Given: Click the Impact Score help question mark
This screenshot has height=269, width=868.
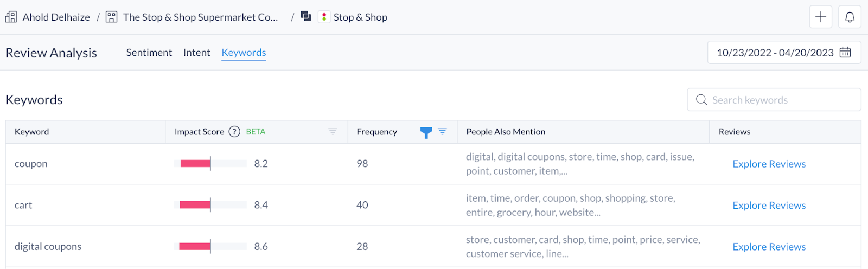Looking at the screenshot, I should pos(234,132).
